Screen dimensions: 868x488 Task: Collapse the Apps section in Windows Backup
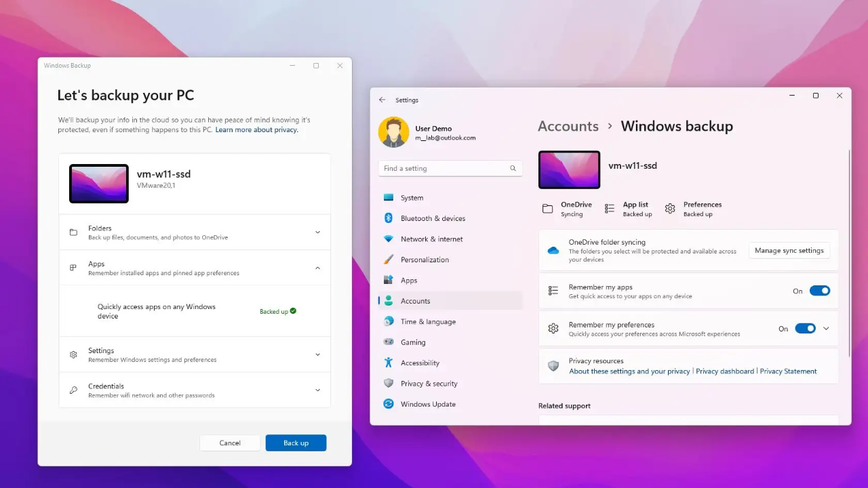(317, 268)
